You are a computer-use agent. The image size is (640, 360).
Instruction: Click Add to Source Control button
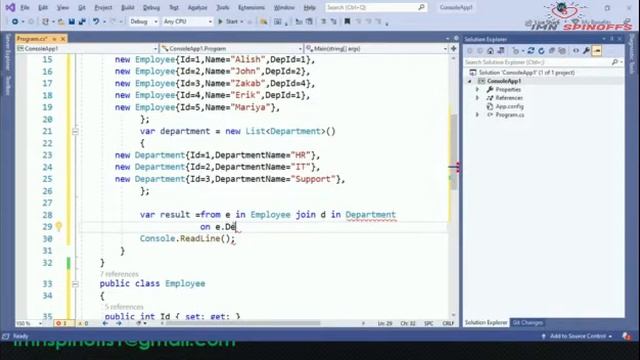click(x=577, y=336)
